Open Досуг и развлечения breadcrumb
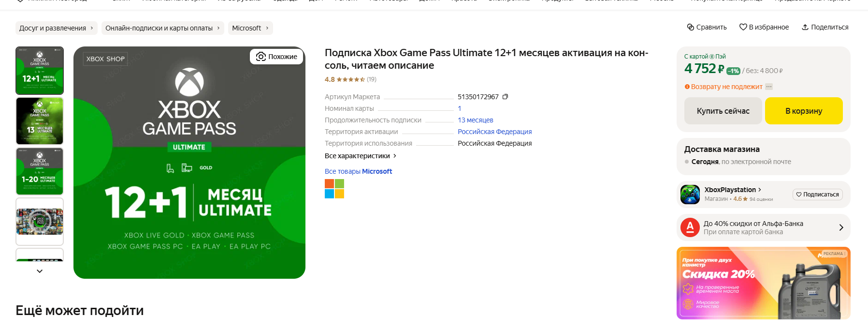 (x=56, y=28)
